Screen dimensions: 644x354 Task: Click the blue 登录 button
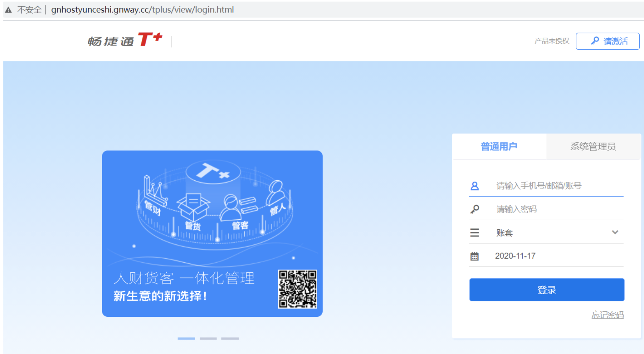547,290
